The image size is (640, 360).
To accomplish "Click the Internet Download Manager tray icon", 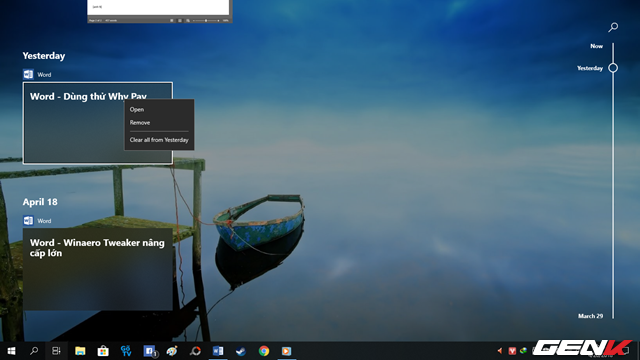I will (523, 351).
